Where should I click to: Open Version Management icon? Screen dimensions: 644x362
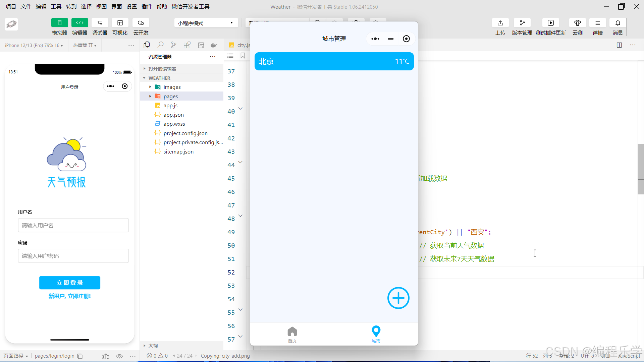click(522, 23)
